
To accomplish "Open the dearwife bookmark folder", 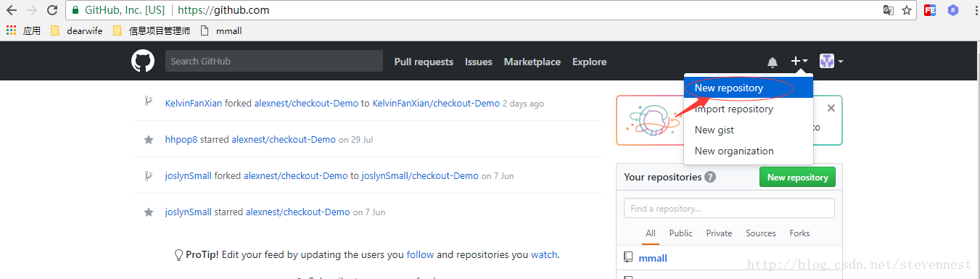I will [76, 30].
